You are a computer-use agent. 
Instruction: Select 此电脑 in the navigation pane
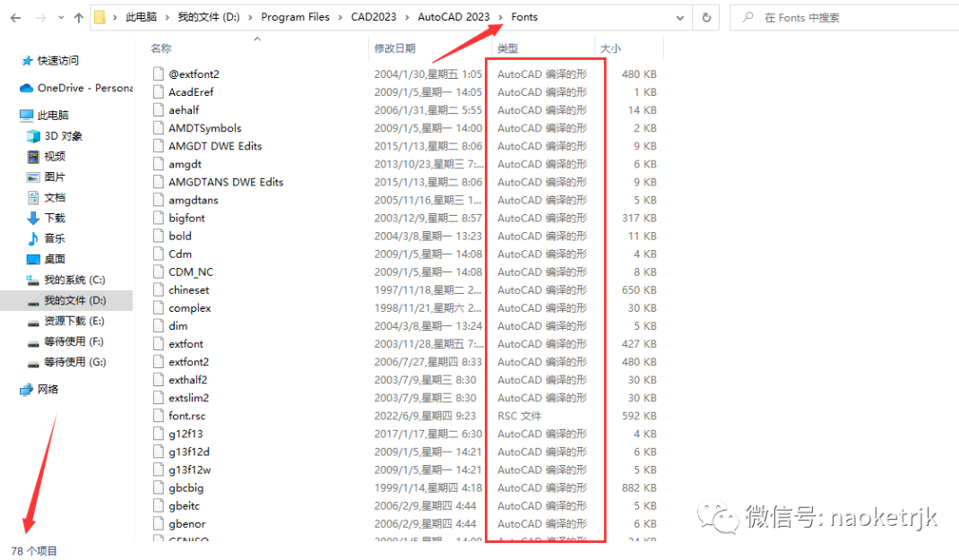pos(53,115)
